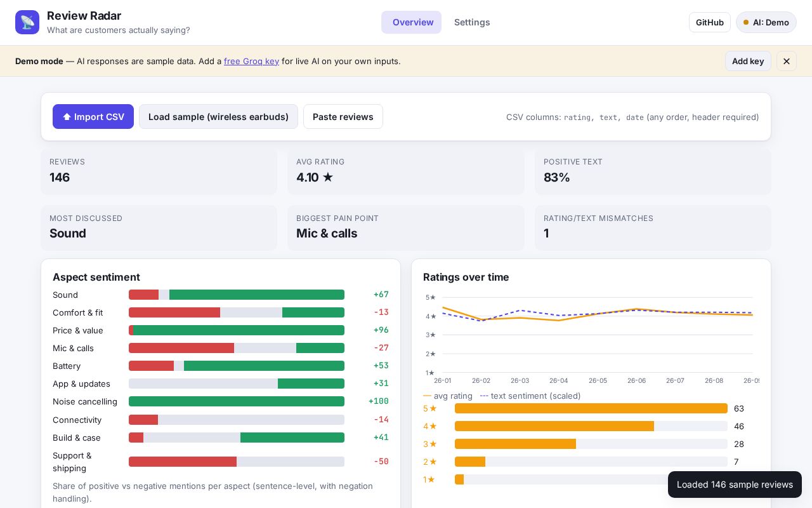Select the Avg Rating 4.10 card

(x=406, y=171)
